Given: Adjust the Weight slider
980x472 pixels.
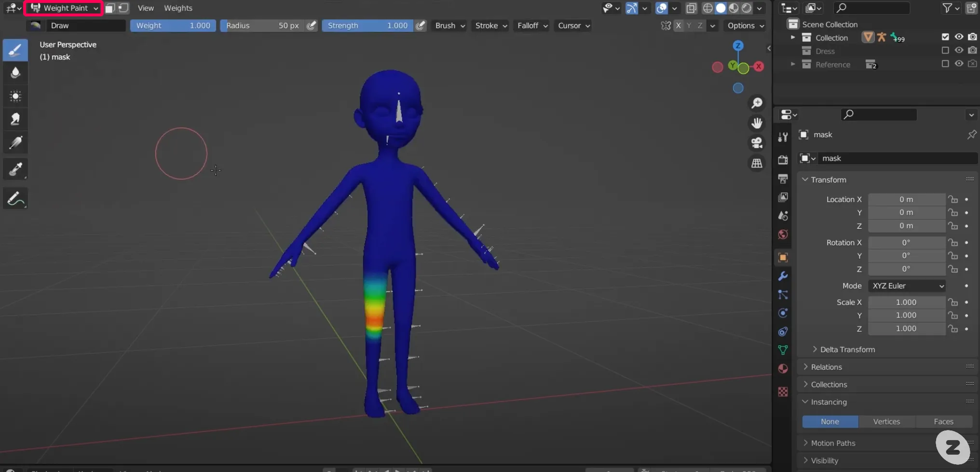Looking at the screenshot, I should point(173,26).
